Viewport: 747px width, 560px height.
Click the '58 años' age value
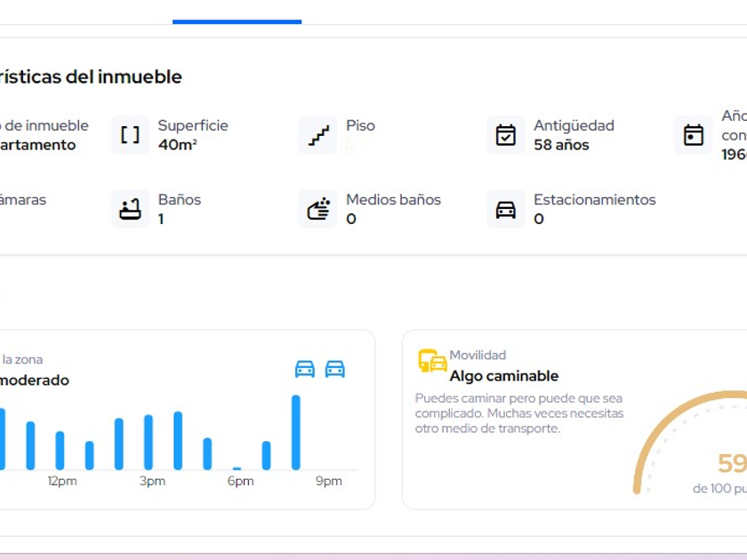pyautogui.click(x=561, y=145)
